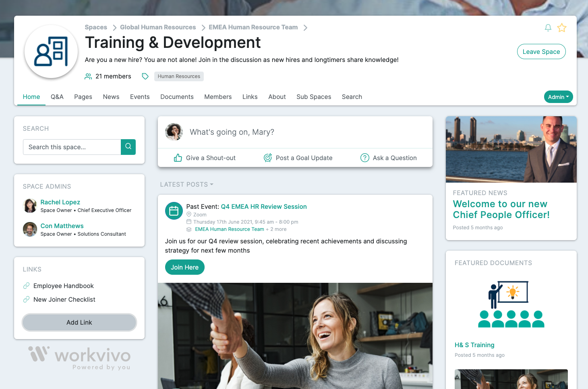Click Ask a Question
Screen dimensions: 588x389
click(389, 158)
